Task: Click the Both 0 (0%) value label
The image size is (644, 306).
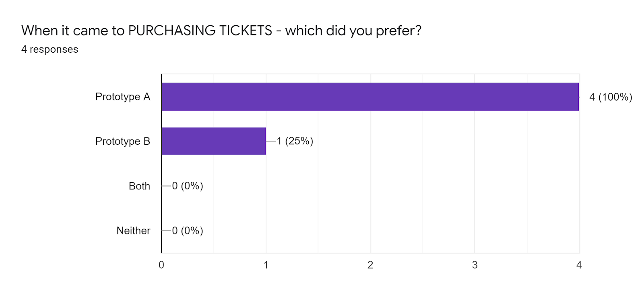Action: pos(188,186)
